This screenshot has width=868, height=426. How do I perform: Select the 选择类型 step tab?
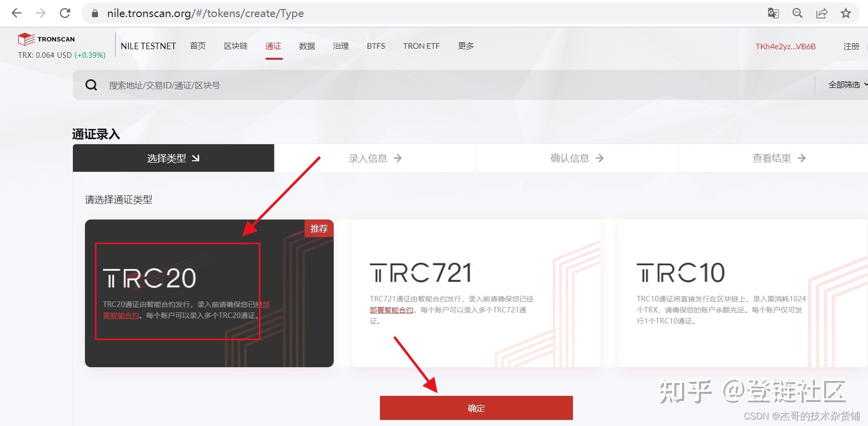173,158
